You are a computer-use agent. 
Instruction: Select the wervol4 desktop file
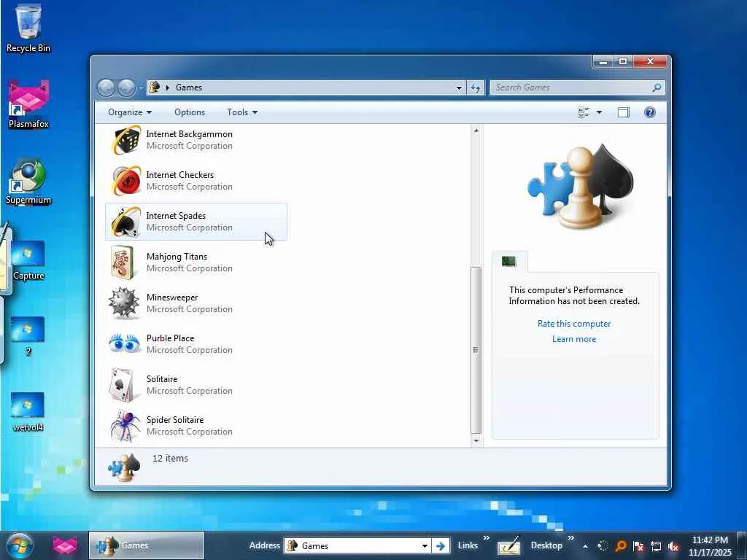coord(28,412)
